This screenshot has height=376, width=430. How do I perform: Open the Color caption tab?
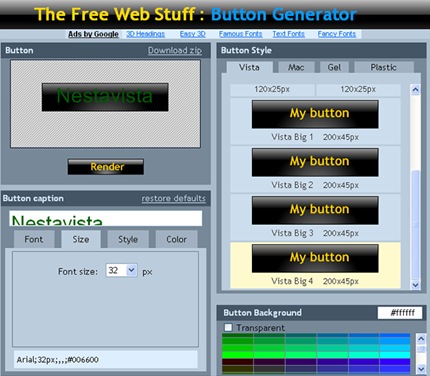click(176, 239)
